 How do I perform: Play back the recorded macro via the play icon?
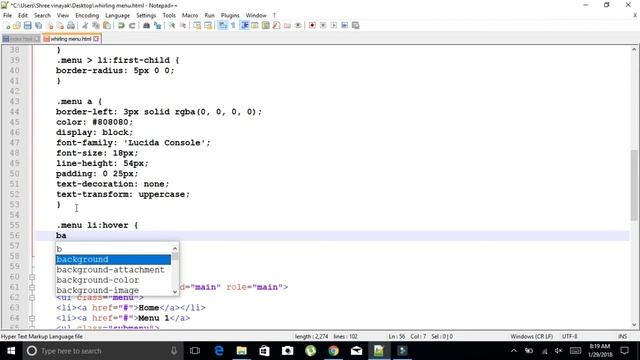(333, 25)
